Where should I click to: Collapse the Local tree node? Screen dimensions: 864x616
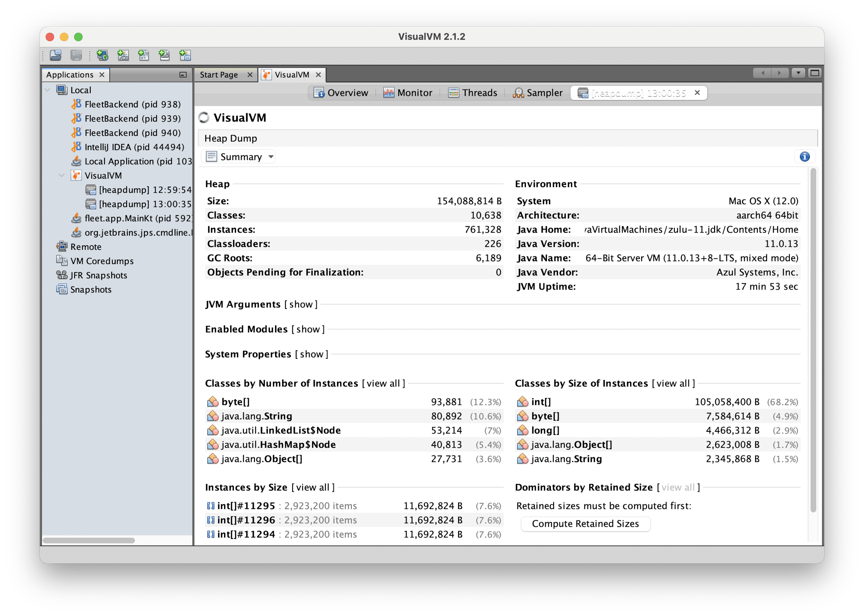tap(48, 90)
